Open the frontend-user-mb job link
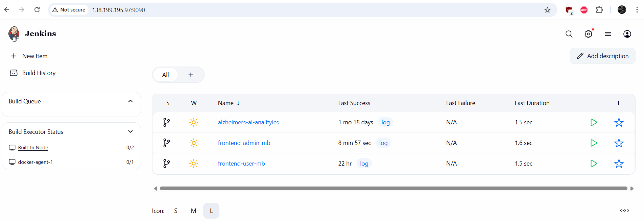The width and height of the screenshot is (644, 222). tap(241, 164)
